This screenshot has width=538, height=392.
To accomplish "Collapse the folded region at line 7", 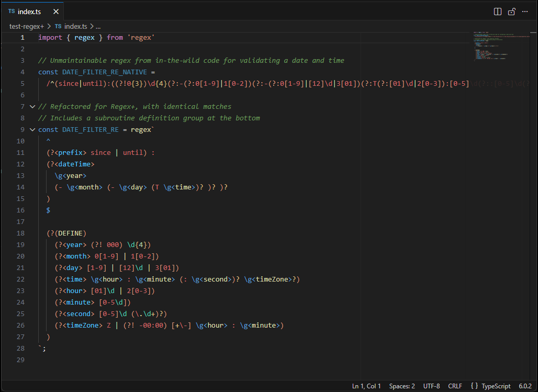I will tap(32, 106).
